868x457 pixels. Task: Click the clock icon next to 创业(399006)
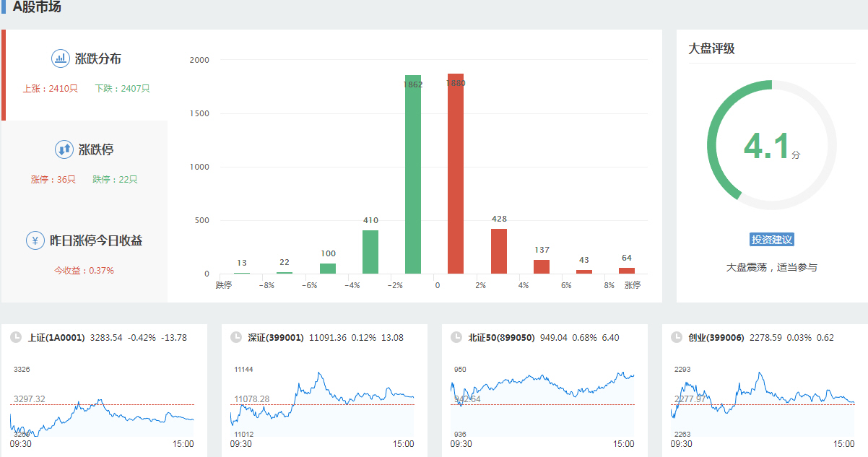(x=677, y=337)
